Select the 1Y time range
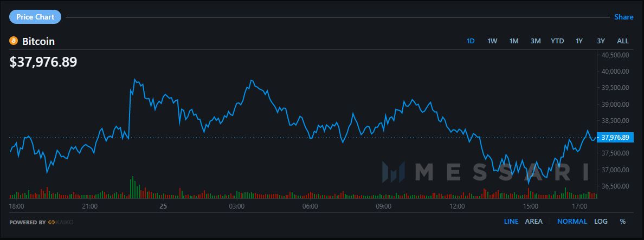 [579, 41]
